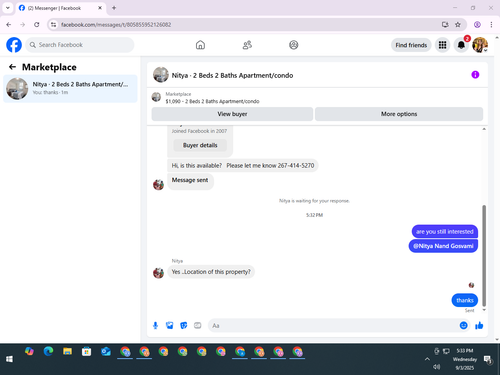Viewport: 500px width, 375px height.
Task: Open emoji picker in message box
Action: [463, 326]
